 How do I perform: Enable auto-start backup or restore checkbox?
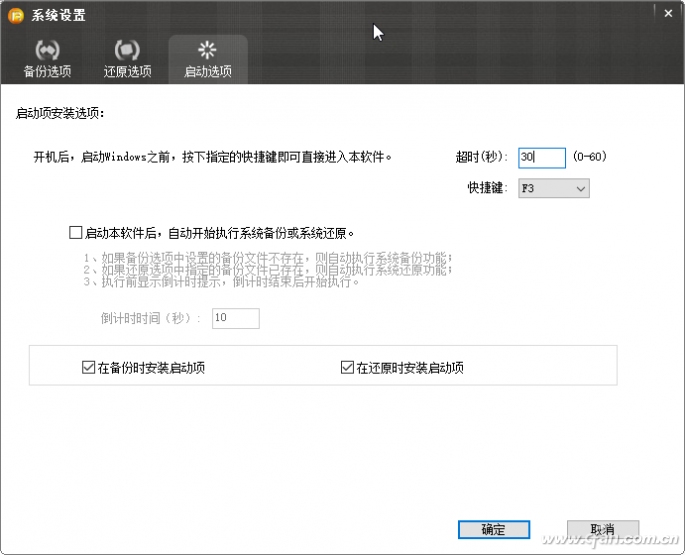(76, 232)
